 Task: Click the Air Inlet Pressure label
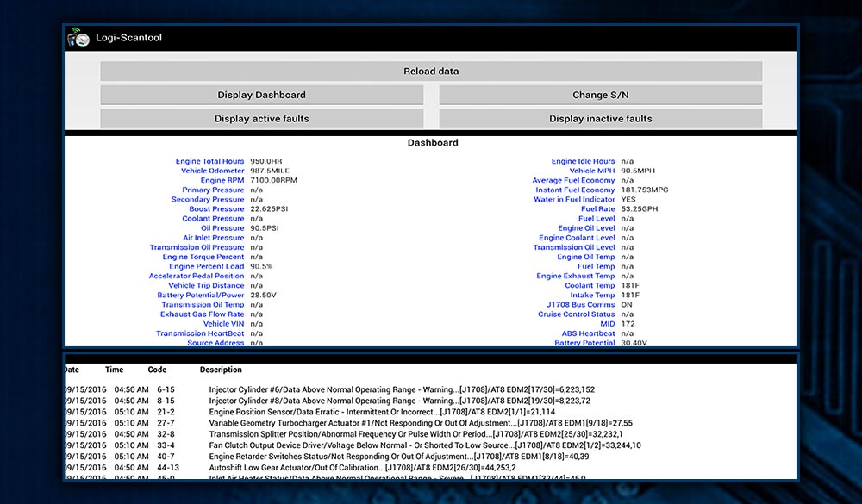click(213, 238)
